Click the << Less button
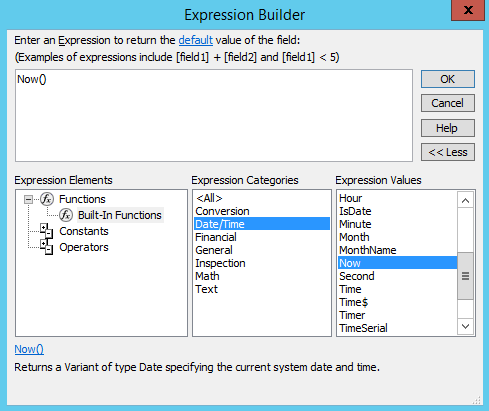Image resolution: width=489 pixels, height=411 pixels. (448, 152)
